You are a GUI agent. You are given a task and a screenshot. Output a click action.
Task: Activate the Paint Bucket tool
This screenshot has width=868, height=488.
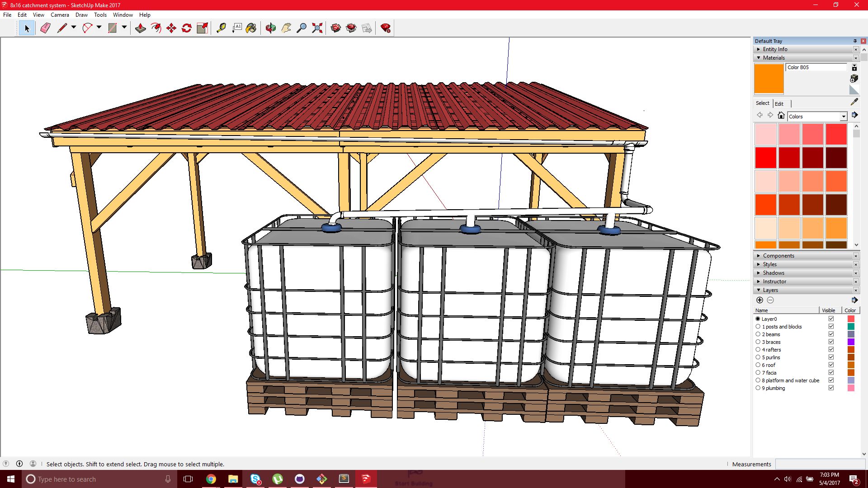[x=251, y=28]
